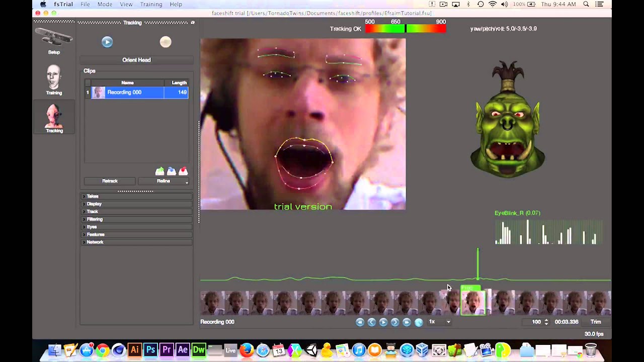Click the Wi-Fi status icon in menu bar

coord(492,4)
